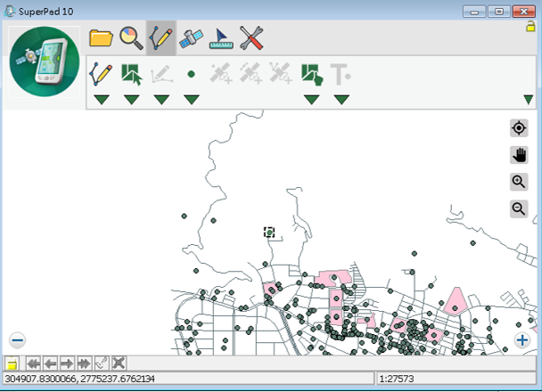The height and width of the screenshot is (392, 542).
Task: Click the zoom out magnifier button
Action: pos(519,209)
